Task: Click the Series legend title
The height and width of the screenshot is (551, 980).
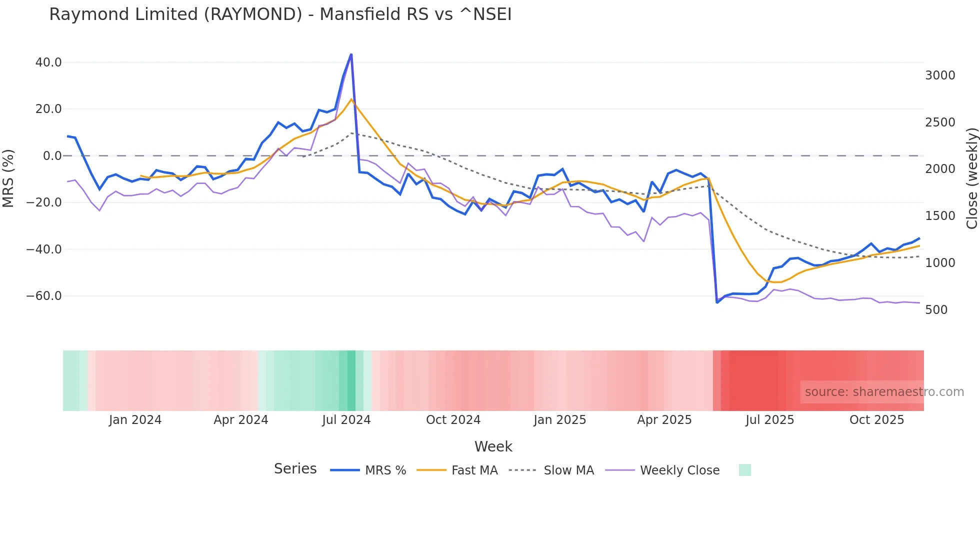Action: tap(295, 469)
